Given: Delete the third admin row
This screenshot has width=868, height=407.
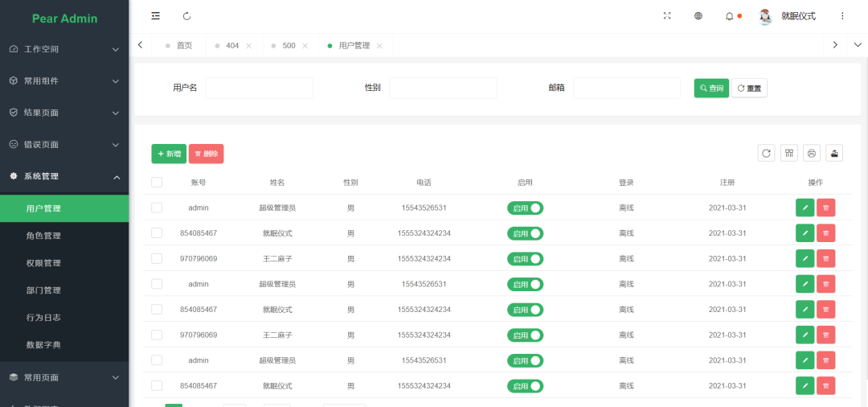Looking at the screenshot, I should click(x=826, y=360).
